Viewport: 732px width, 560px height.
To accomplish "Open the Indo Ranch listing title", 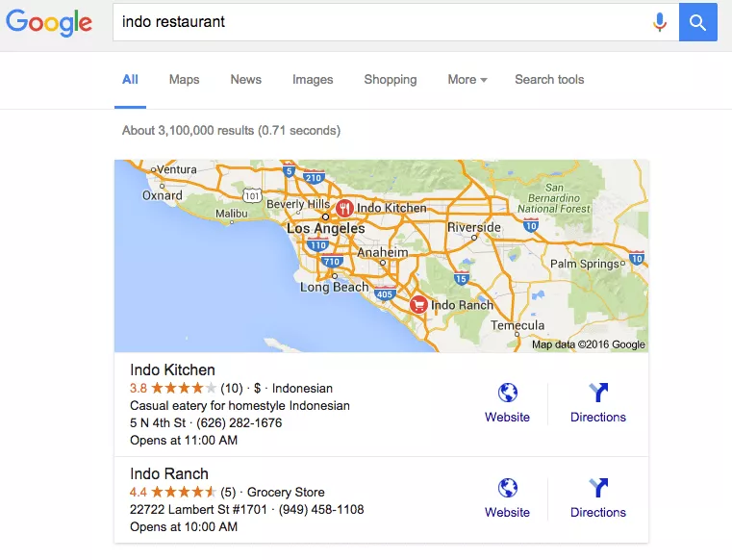I will tap(168, 473).
